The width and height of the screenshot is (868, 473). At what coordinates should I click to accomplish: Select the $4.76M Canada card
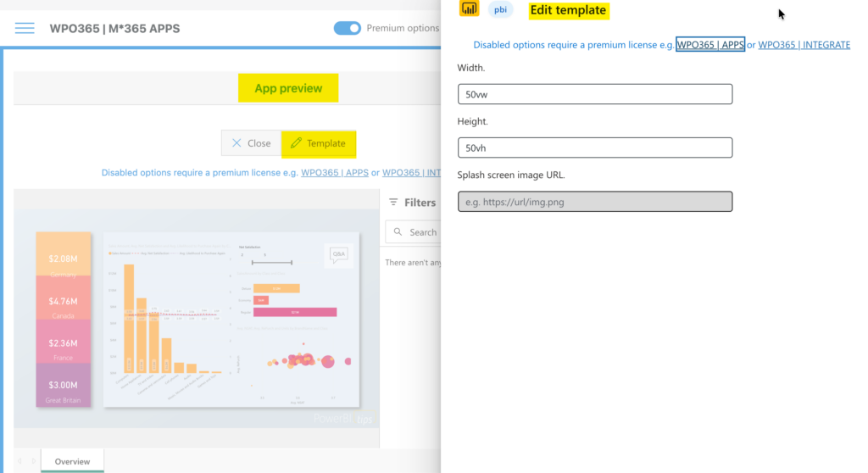point(63,298)
